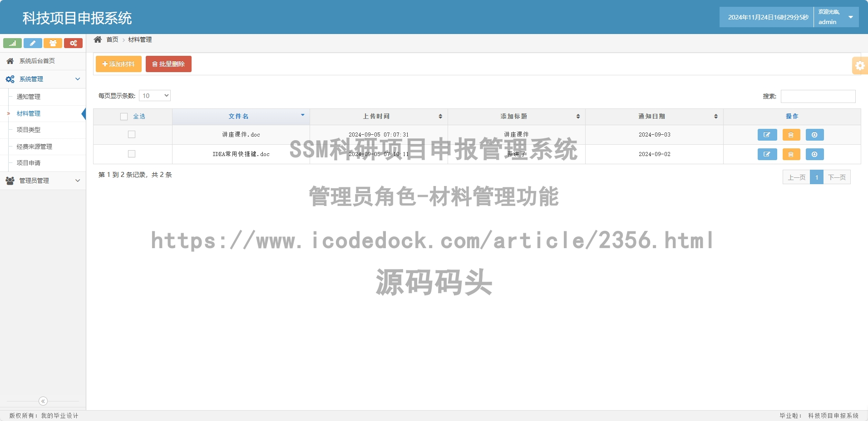The height and width of the screenshot is (421, 868).
Task: Open 项目申请 in sidebar
Action: (29, 163)
